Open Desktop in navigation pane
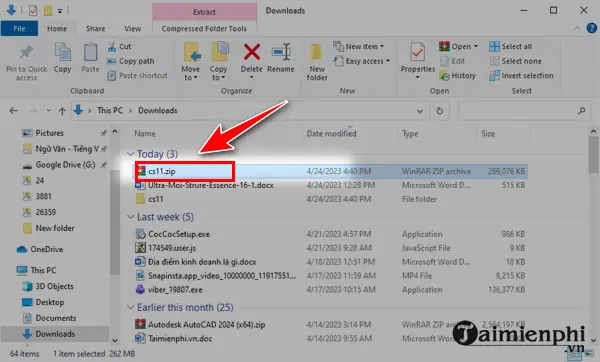 (x=49, y=302)
